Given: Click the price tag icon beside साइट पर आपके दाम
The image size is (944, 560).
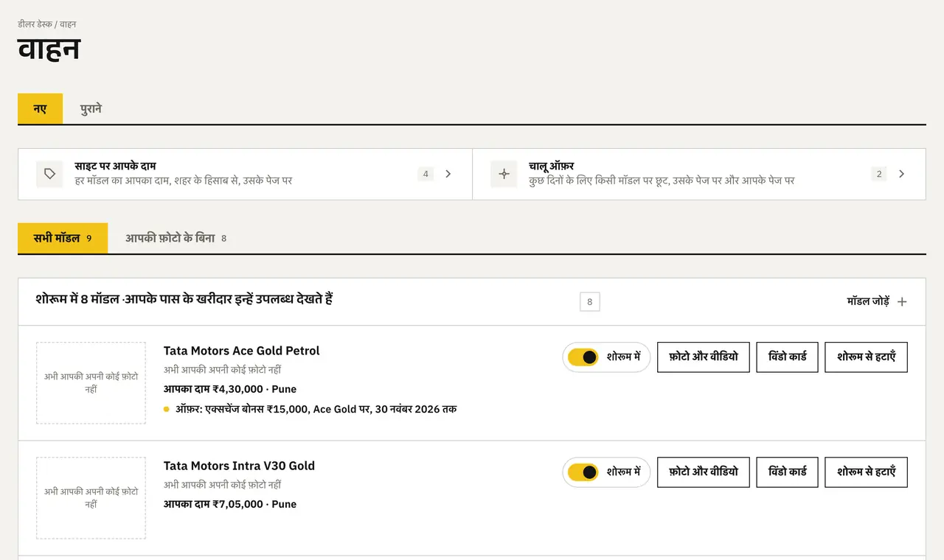Looking at the screenshot, I should (x=49, y=174).
